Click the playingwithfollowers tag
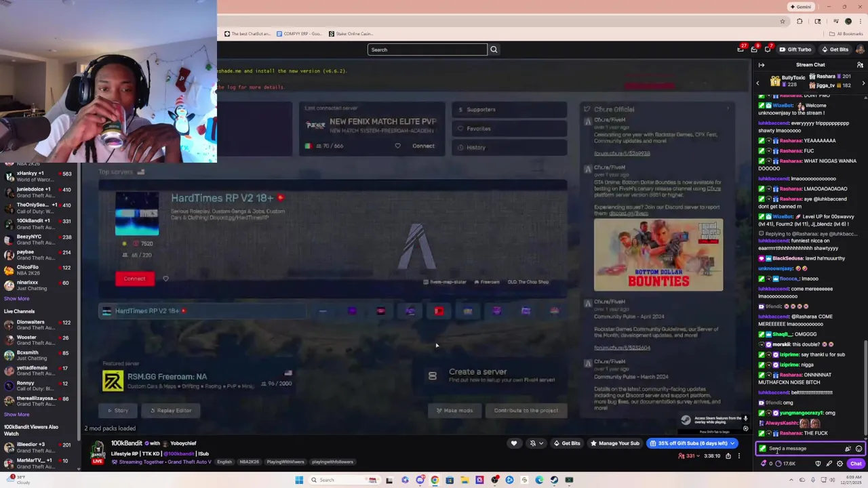This screenshot has height=488, width=868. point(333,462)
